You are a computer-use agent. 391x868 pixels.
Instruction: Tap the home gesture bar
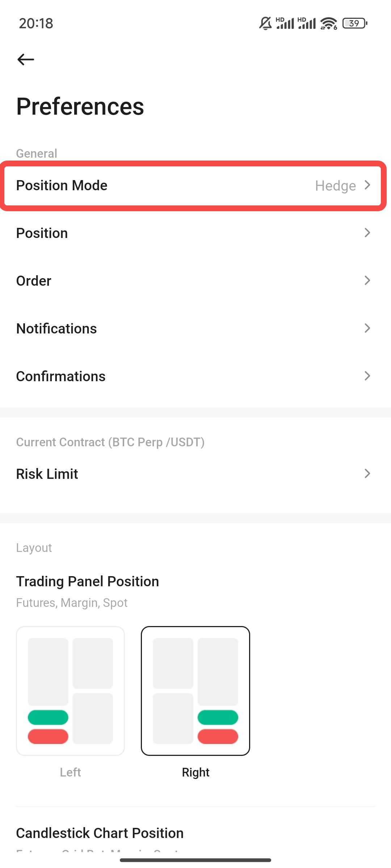(195, 860)
